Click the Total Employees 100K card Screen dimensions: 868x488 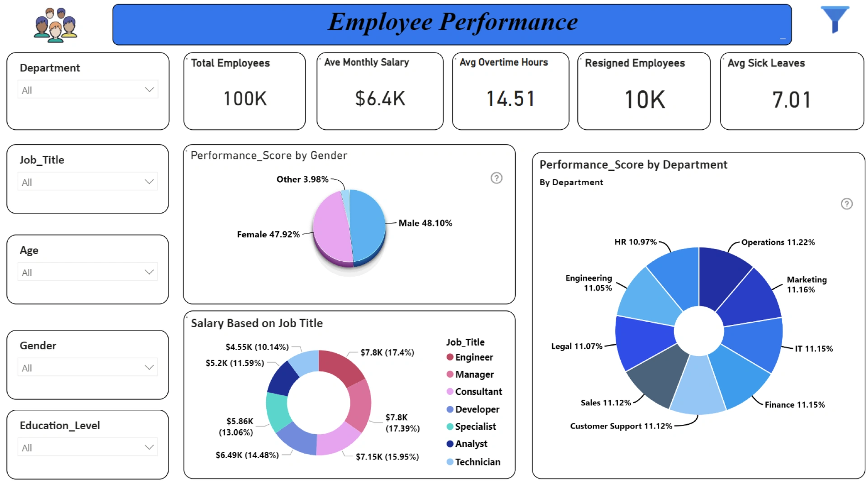click(245, 91)
